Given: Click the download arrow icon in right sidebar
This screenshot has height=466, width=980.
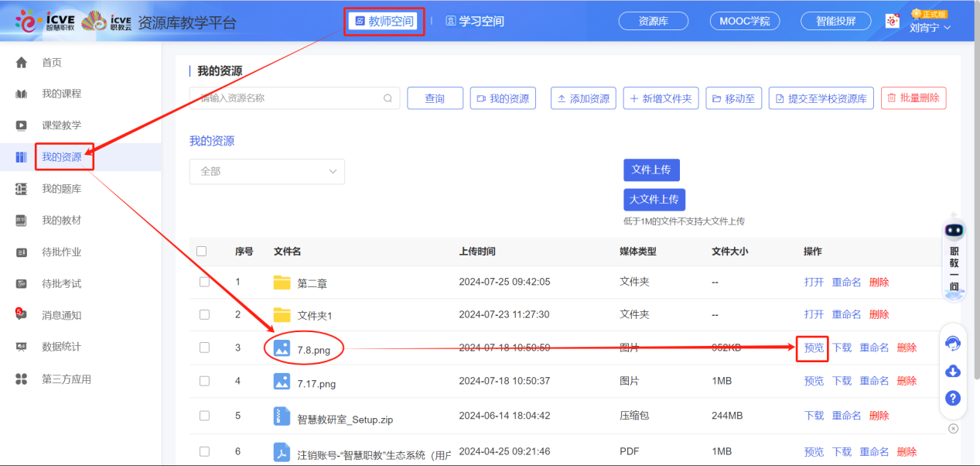Looking at the screenshot, I should point(952,372).
